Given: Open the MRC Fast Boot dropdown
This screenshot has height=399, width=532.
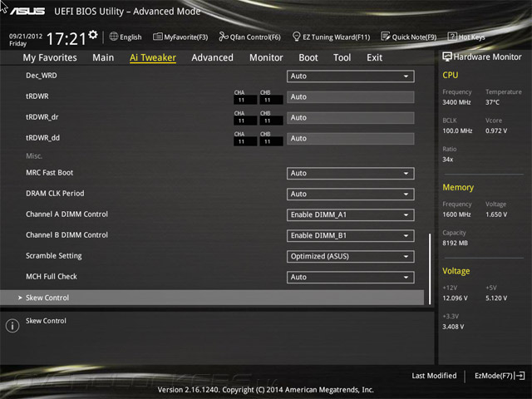Looking at the screenshot, I should click(350, 174).
